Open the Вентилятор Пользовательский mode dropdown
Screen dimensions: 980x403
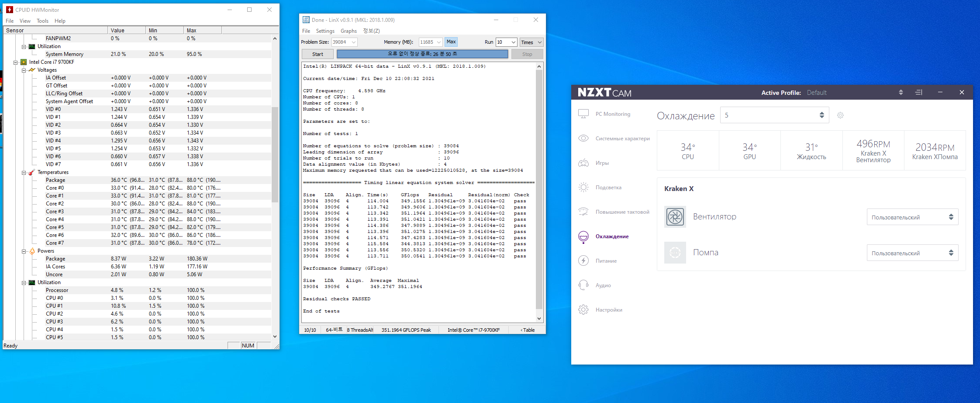coord(912,217)
